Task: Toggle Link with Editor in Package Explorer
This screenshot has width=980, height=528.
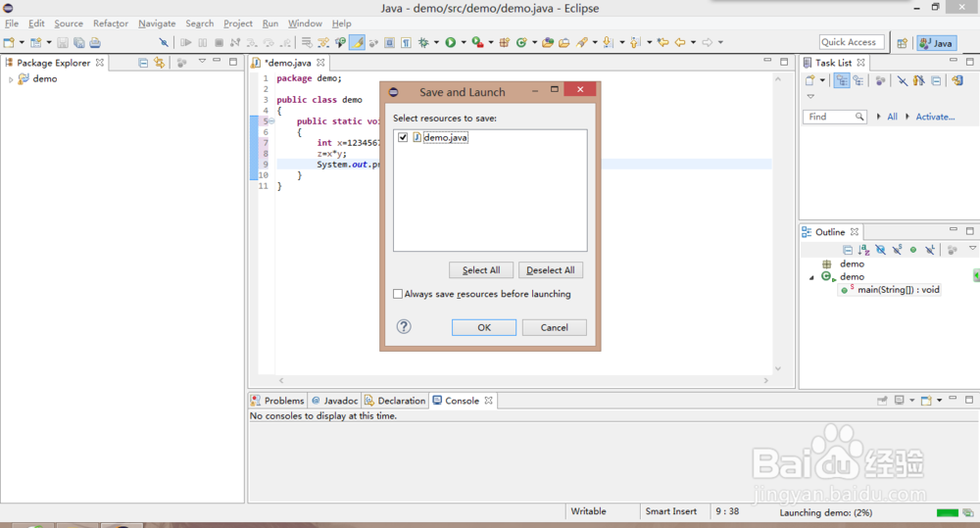Action: (x=160, y=63)
